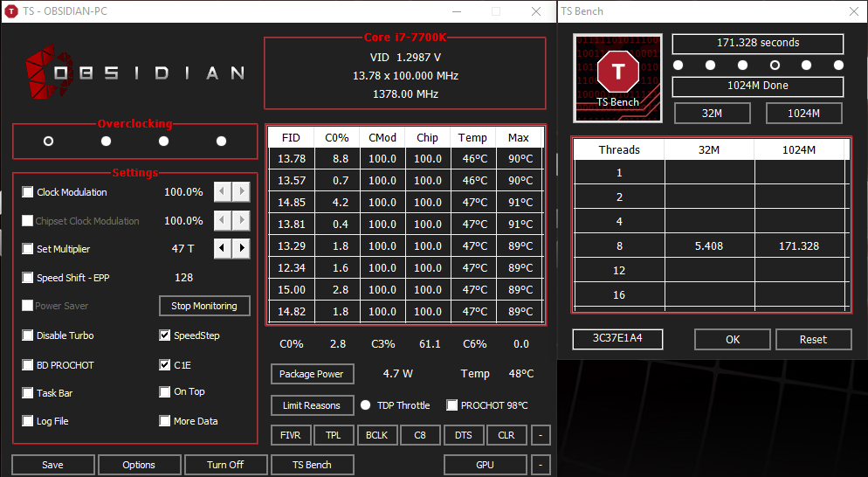Check the Disable Turbo option
The width and height of the screenshot is (868, 477).
28,335
